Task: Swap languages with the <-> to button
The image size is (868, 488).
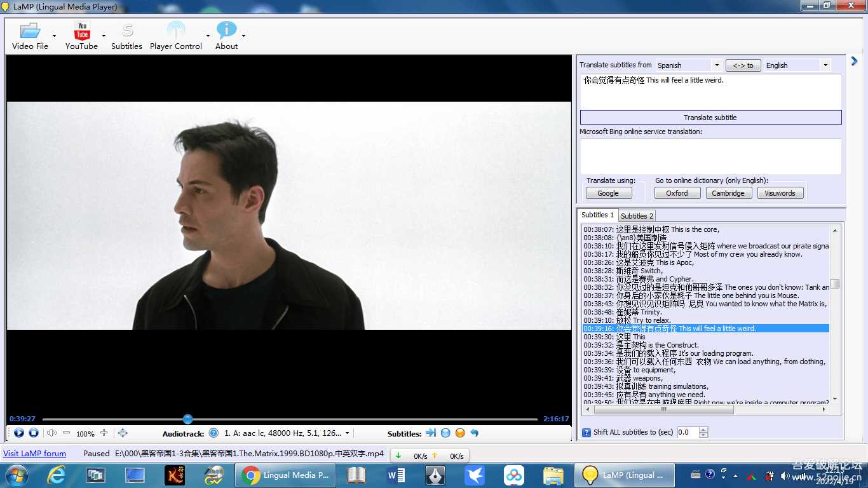Action: pyautogui.click(x=743, y=65)
